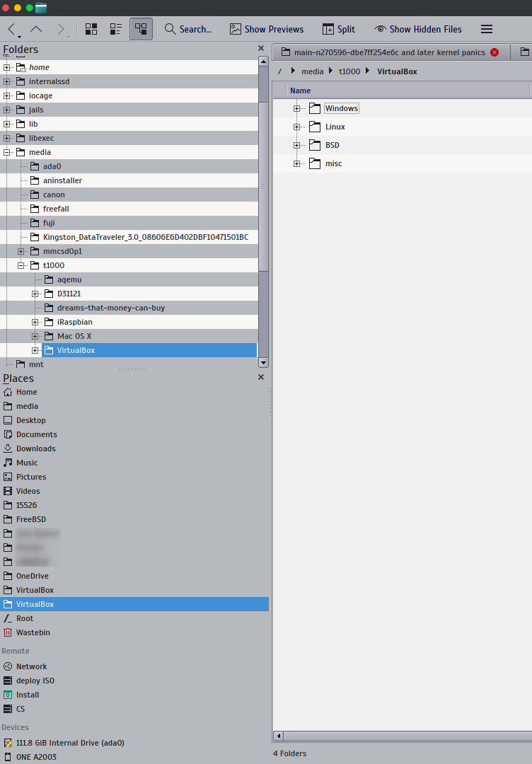Image resolution: width=532 pixels, height=764 pixels.
Task: Close the Folders panel
Action: click(261, 49)
